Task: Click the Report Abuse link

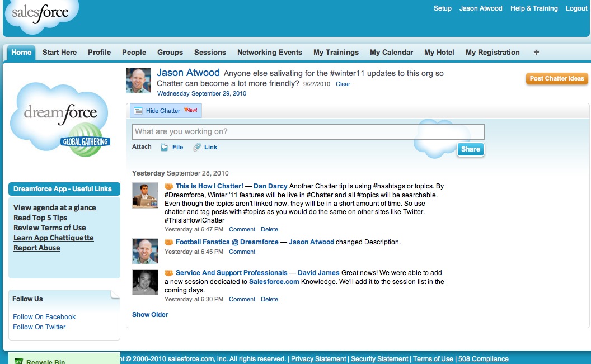Action: click(37, 248)
